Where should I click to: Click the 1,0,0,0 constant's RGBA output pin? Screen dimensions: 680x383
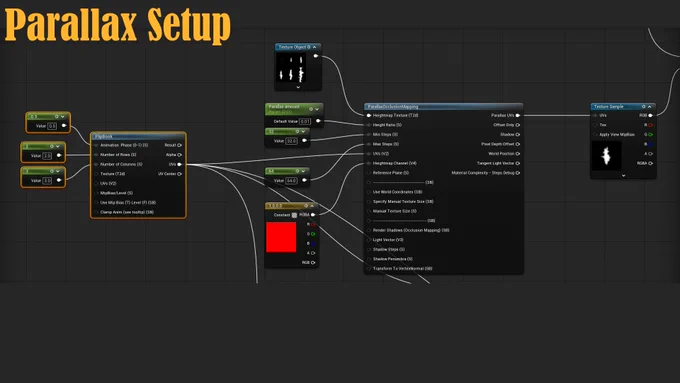[313, 215]
